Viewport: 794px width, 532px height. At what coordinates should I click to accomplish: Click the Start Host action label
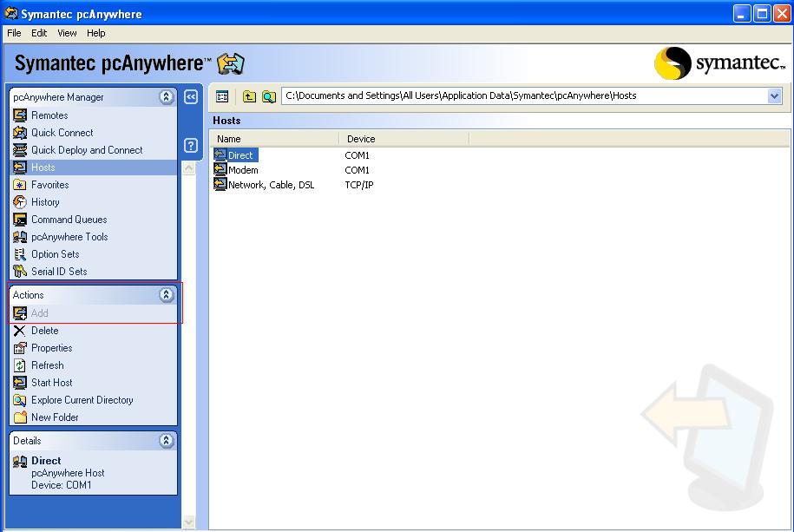click(52, 383)
